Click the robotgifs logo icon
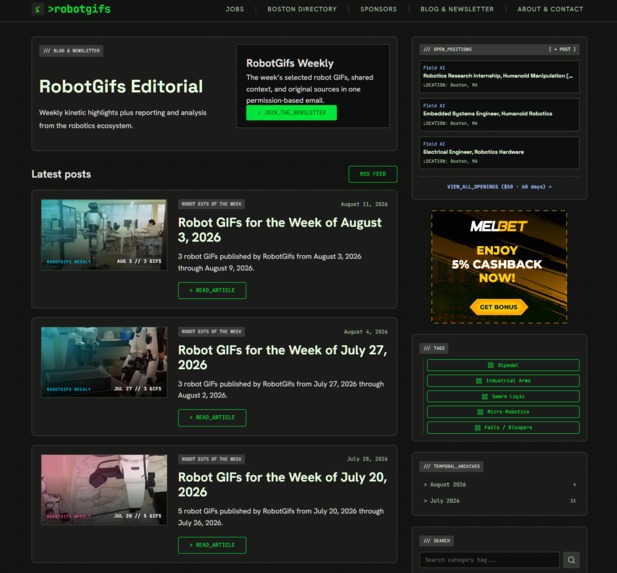 (x=37, y=9)
